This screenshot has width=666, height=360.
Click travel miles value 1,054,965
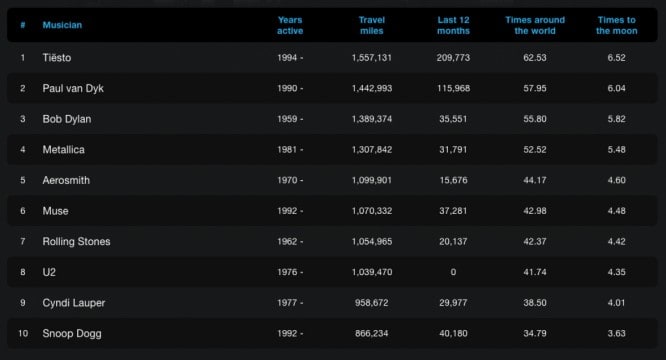pos(372,241)
